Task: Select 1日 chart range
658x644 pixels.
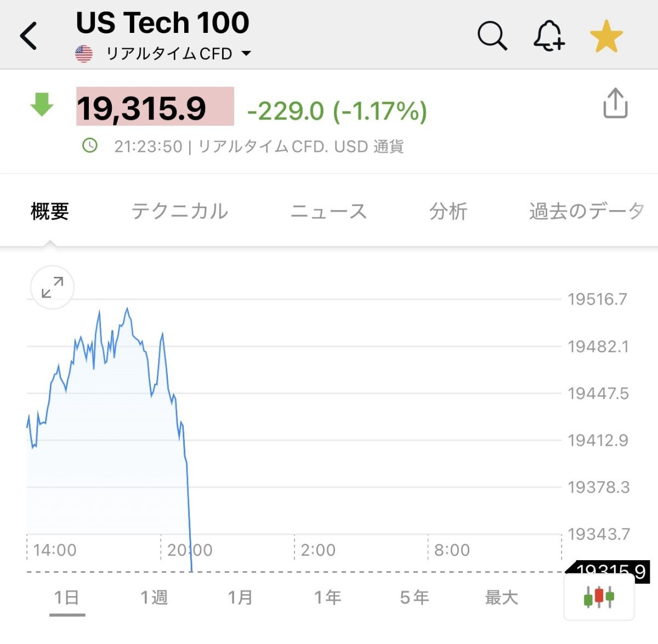Action: 67,597
